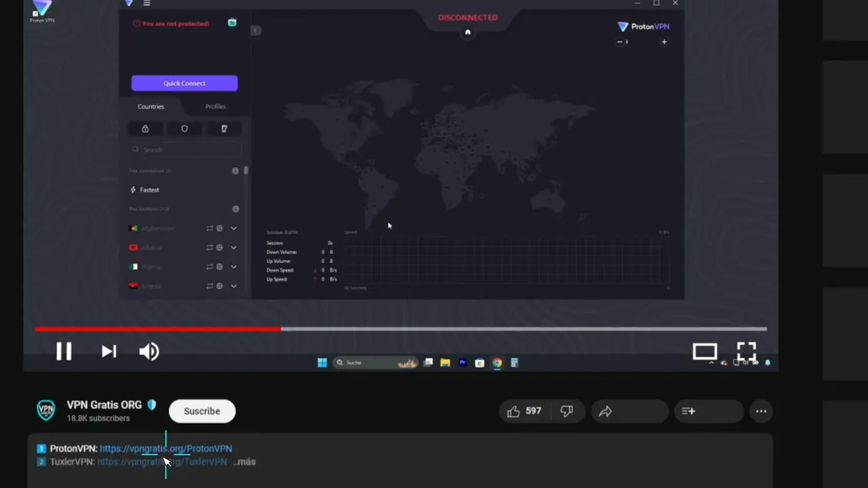Viewport: 868px width, 488px height.
Task: Switch to the Profiles tab
Action: click(x=216, y=106)
